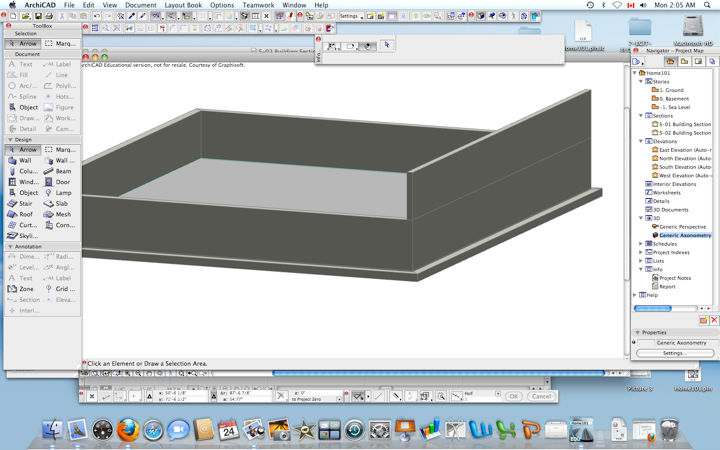Viewport: 720px width, 450px height.
Task: Expand the Schedules tree node
Action: 641,244
